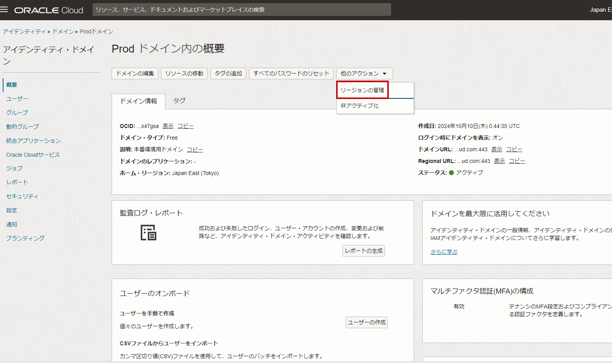The height and width of the screenshot is (364, 612).
Task: Open the さらに学ぶ link
Action: click(x=444, y=252)
